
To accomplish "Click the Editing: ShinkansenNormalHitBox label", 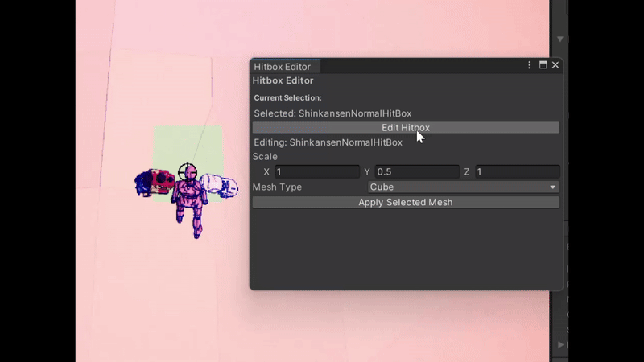I will (328, 142).
